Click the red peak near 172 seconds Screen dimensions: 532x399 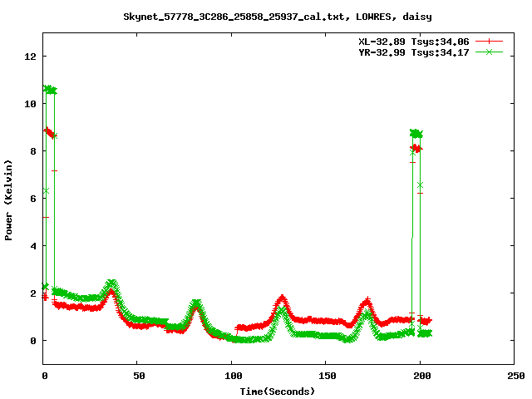coord(367,301)
